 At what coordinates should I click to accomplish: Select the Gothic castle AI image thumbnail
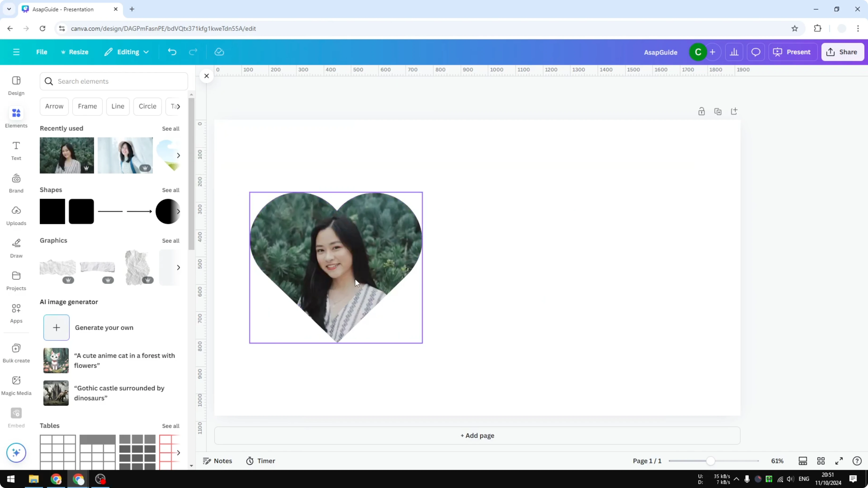56,393
